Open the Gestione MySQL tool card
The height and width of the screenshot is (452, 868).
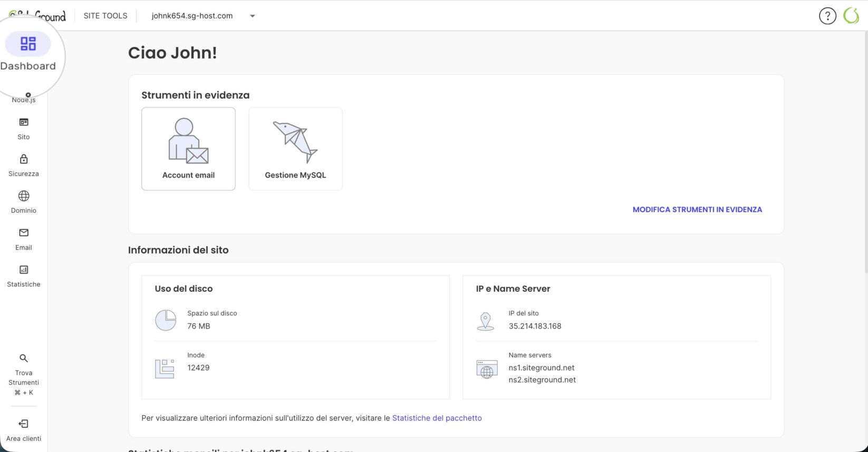[295, 149]
